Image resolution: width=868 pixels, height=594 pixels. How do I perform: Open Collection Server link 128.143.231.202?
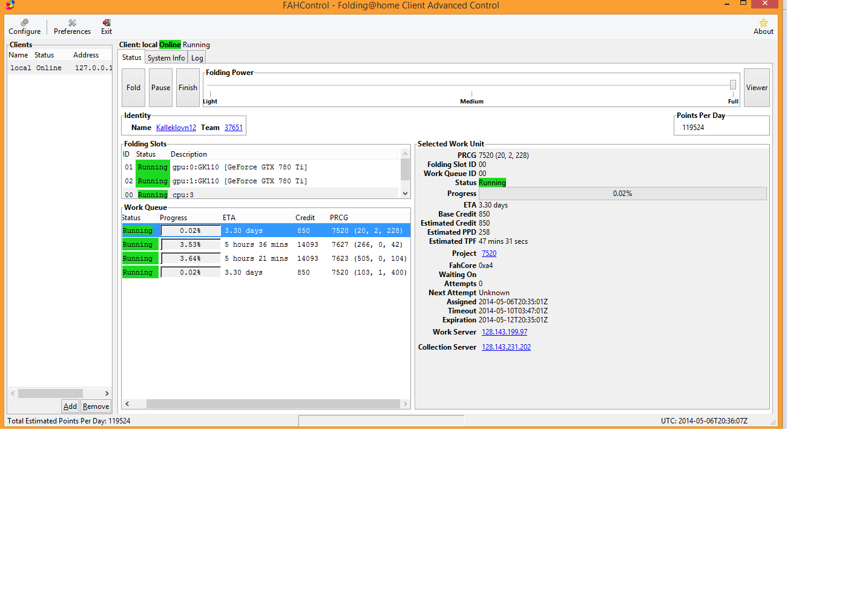[x=506, y=347]
